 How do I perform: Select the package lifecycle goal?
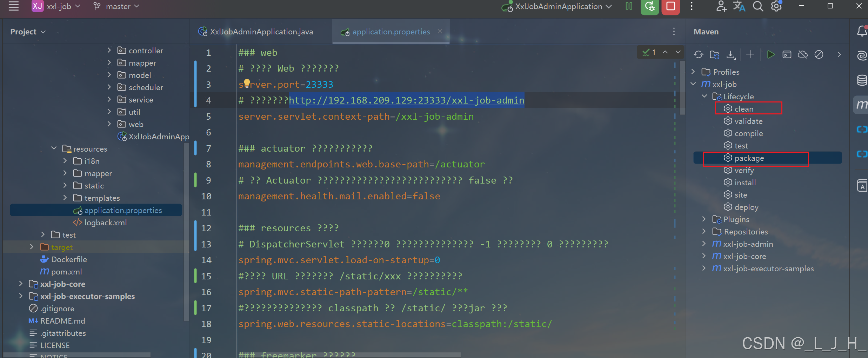pyautogui.click(x=744, y=158)
